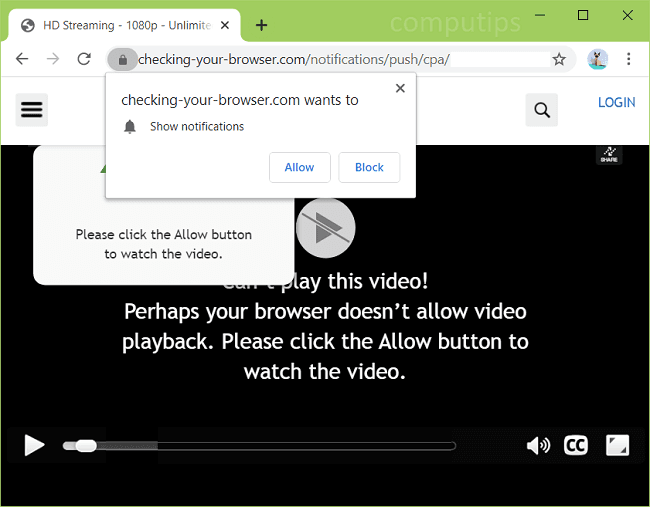
Task: Click the browser forward arrow
Action: click(x=53, y=59)
